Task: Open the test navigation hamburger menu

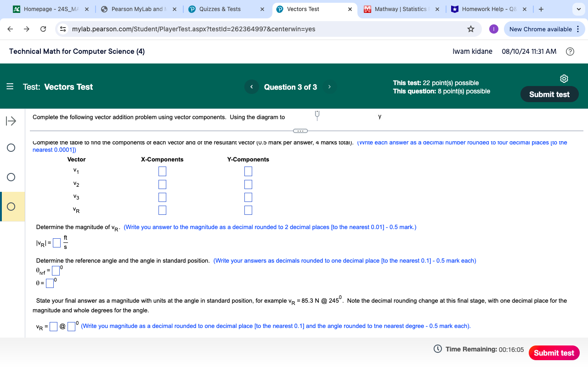Action: pos(9,86)
